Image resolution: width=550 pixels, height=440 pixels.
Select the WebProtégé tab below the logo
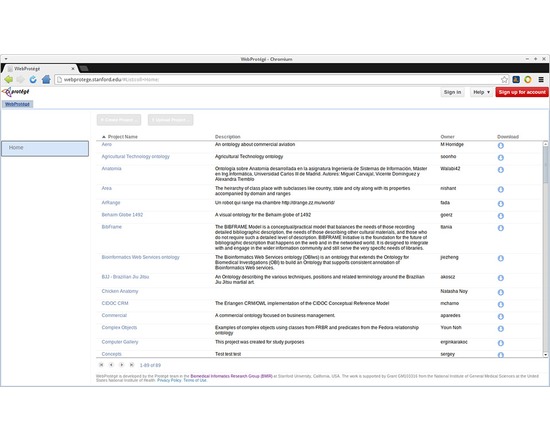tap(18, 104)
